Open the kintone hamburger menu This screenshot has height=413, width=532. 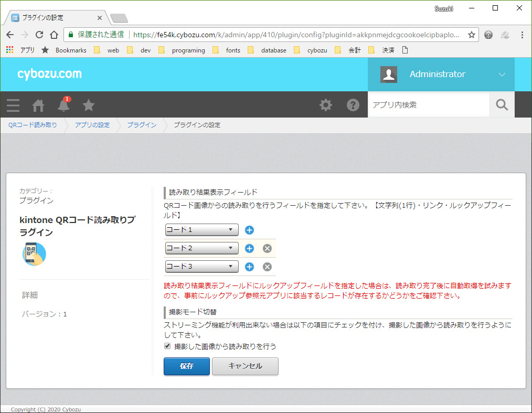coord(13,105)
